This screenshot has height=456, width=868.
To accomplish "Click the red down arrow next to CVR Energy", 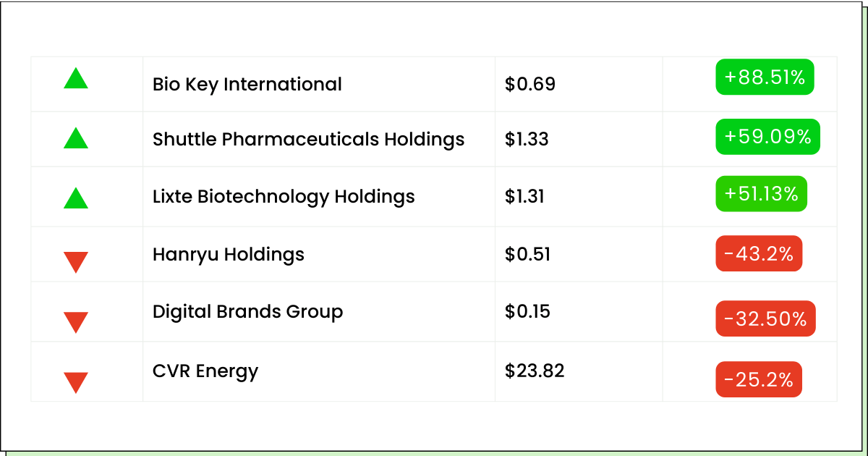I will click(76, 382).
